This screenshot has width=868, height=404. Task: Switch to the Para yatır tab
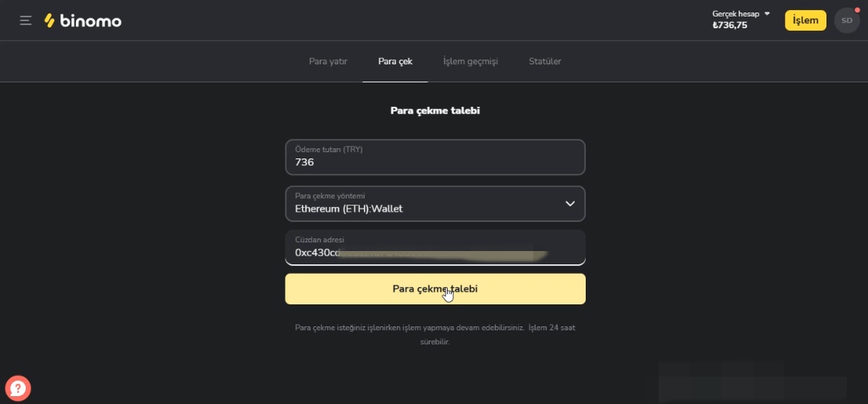click(328, 61)
